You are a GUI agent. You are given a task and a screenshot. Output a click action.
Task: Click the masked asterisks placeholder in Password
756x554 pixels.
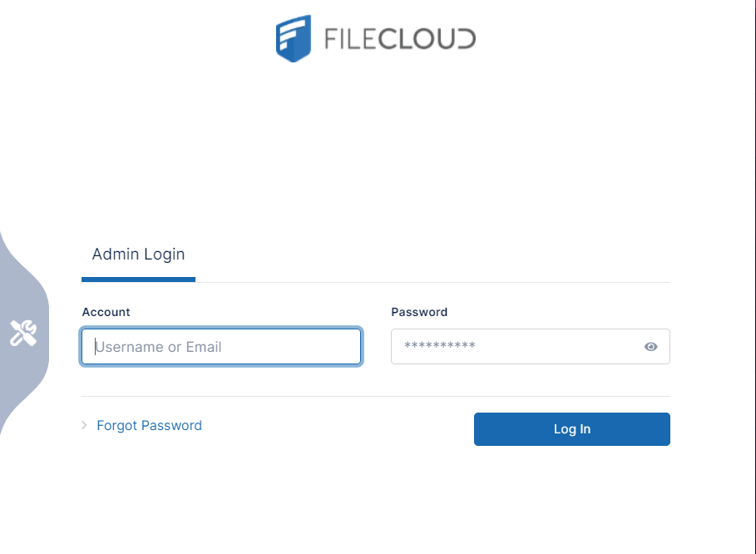[440, 345]
